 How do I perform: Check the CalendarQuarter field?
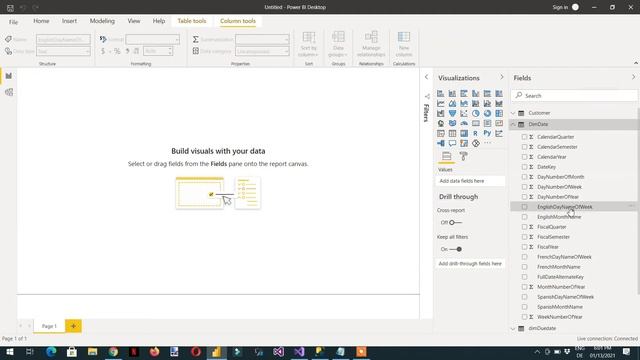524,137
